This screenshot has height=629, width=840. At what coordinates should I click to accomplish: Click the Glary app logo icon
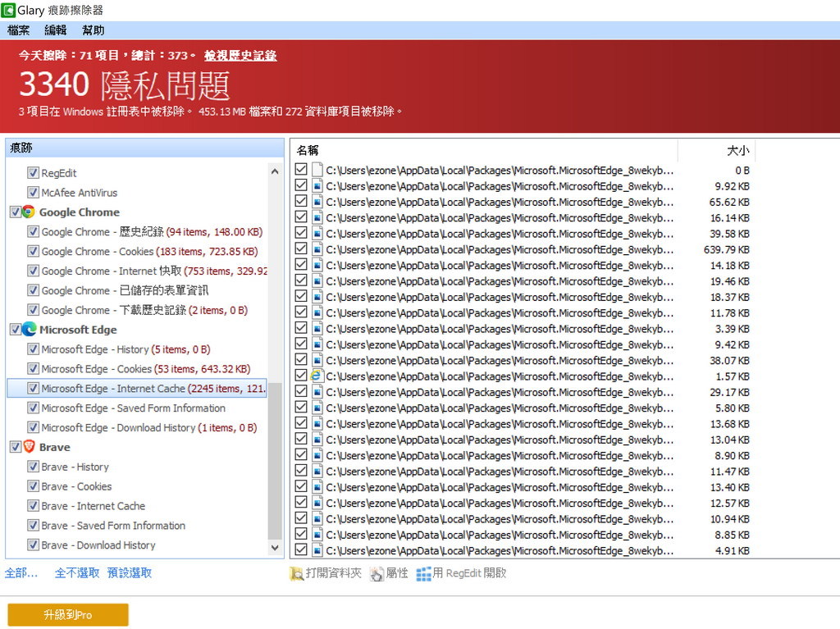pyautogui.click(x=8, y=10)
